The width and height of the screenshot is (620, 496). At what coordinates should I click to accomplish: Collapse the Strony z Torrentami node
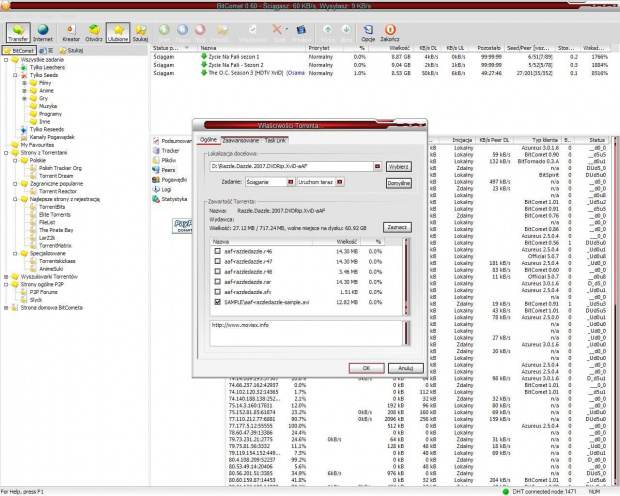click(x=6, y=153)
